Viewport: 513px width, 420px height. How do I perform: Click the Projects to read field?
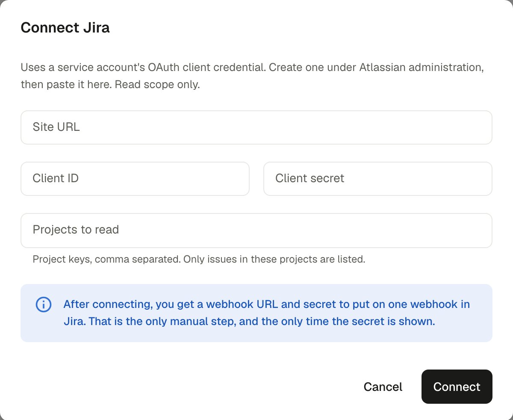256,231
